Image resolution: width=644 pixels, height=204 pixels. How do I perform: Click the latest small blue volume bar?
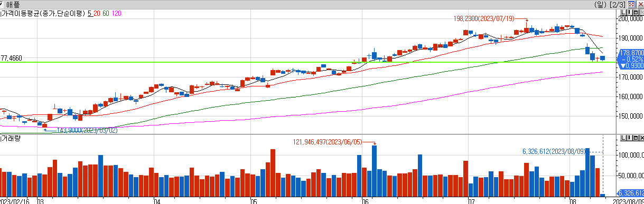click(x=603, y=195)
